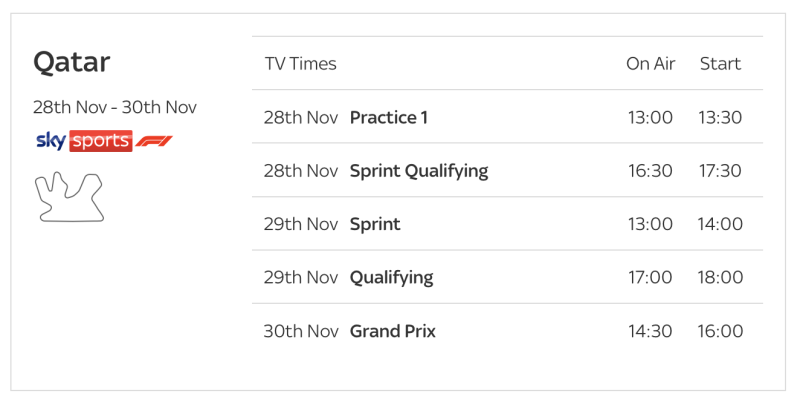This screenshot has height=402, width=800.
Task: Click the 16:30 Sprint Qualifying on-air time
Action: (x=650, y=171)
